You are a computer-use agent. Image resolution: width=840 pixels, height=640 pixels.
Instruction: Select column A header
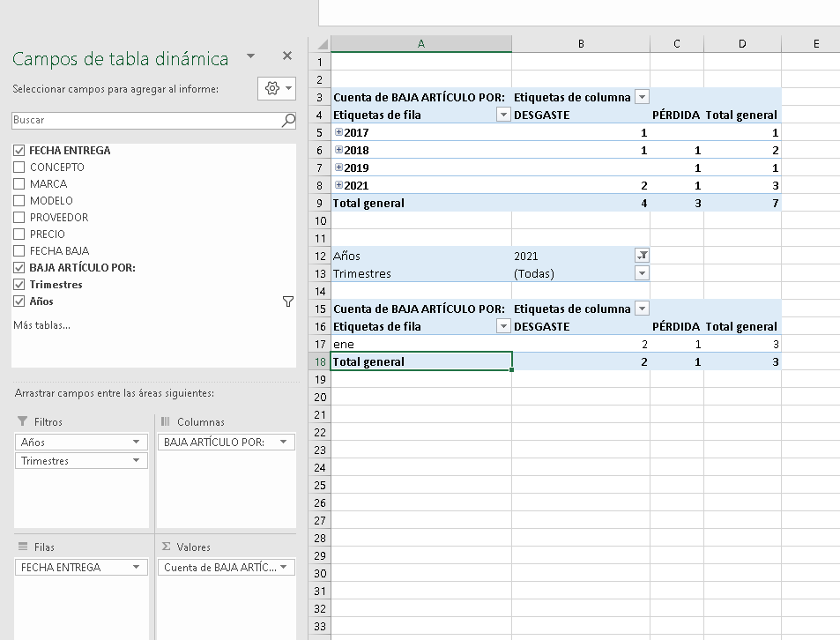tap(421, 44)
